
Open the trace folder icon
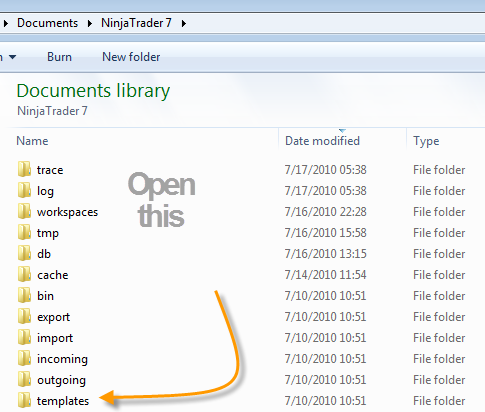(x=24, y=169)
